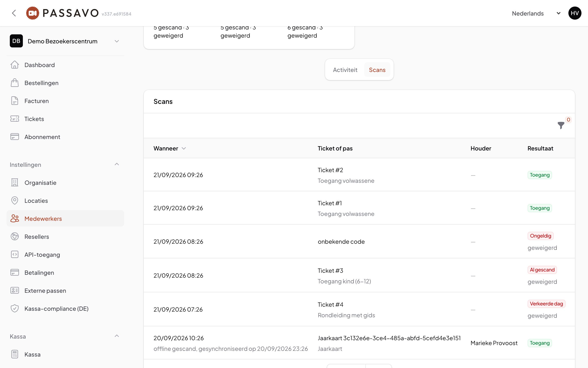Open the Kassa menu item
The height and width of the screenshot is (368, 588).
[65, 355]
